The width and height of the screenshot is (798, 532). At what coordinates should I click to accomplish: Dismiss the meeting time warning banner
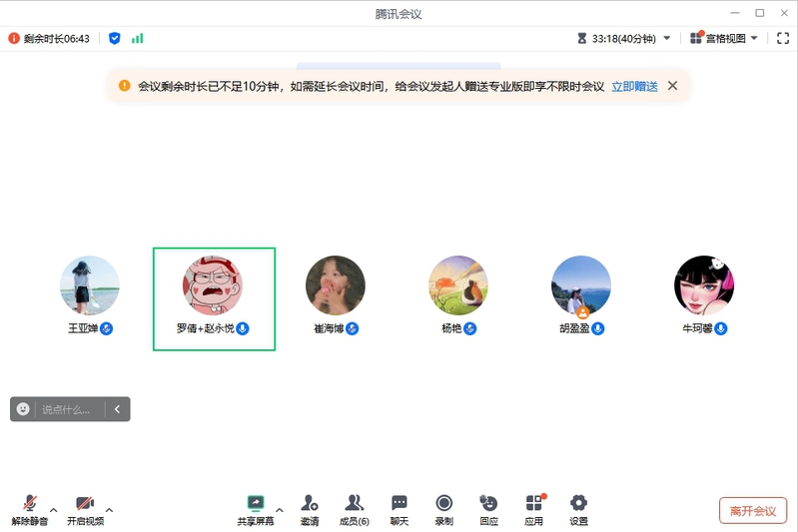[x=672, y=86]
